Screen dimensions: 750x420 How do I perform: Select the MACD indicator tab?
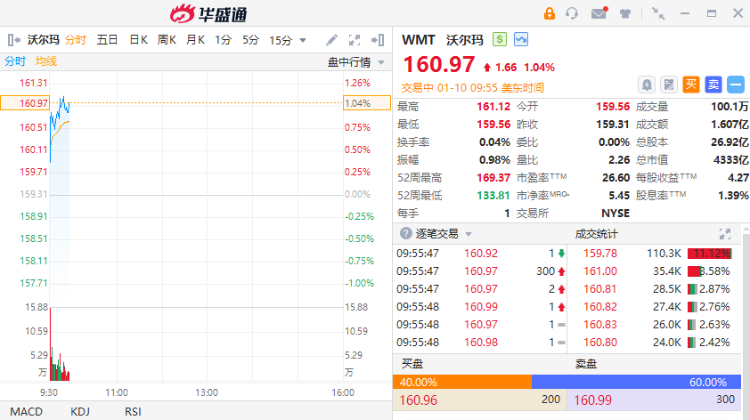tap(27, 411)
